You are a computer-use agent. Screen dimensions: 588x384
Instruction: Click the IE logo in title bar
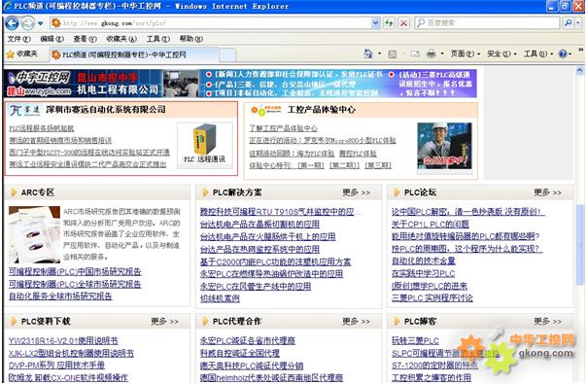(x=8, y=6)
